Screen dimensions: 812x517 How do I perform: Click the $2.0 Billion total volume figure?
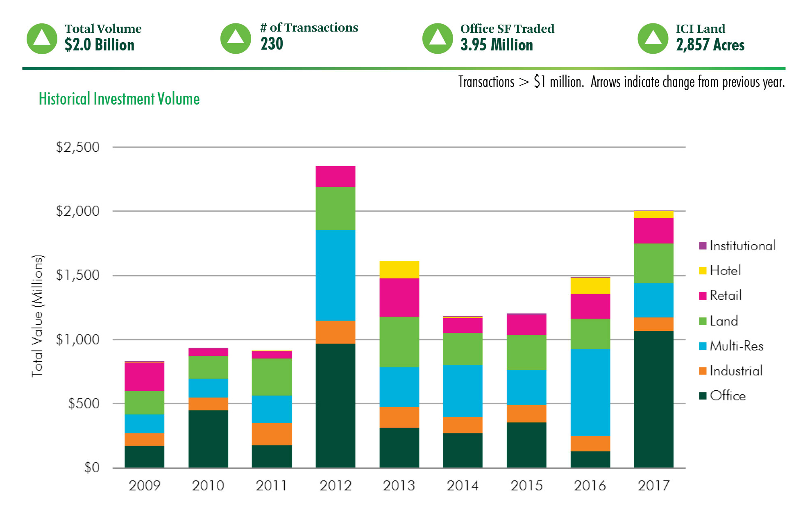(x=99, y=45)
